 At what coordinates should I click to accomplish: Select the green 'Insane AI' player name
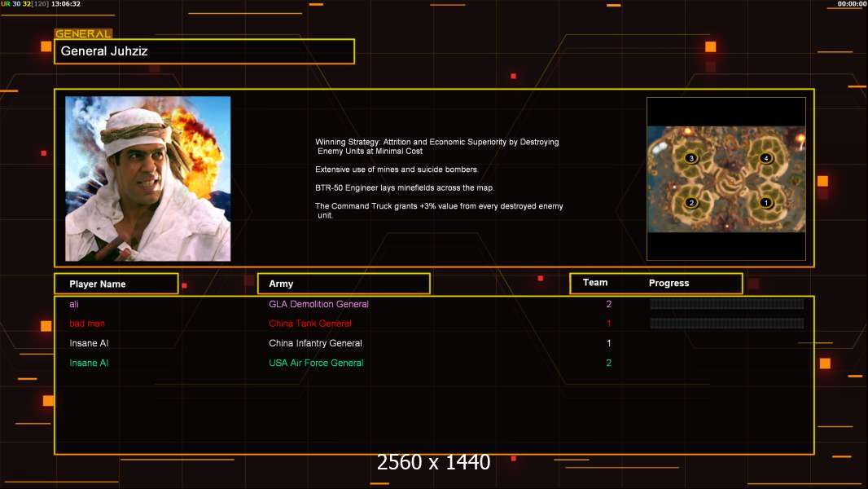tap(89, 363)
